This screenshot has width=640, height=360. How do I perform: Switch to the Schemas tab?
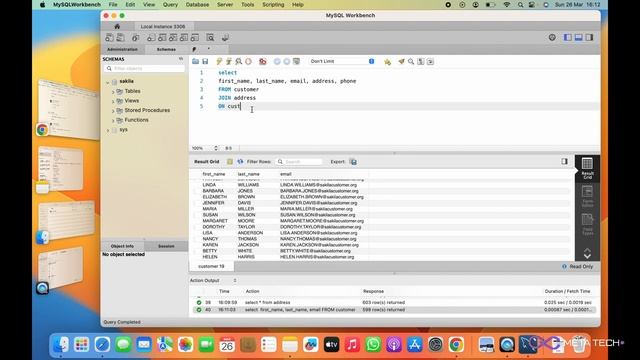click(166, 49)
